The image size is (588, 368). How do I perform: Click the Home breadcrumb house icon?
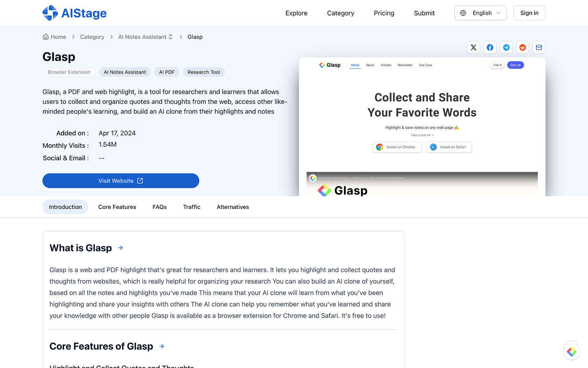46,37
